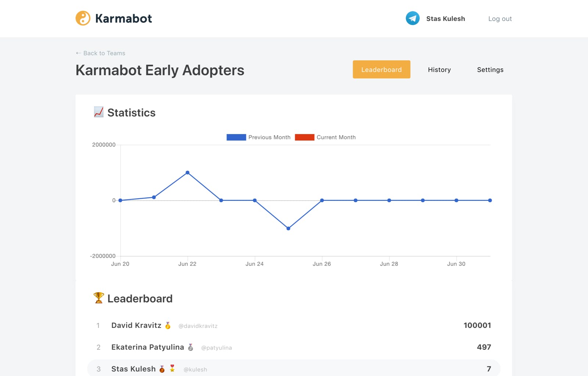Select Stas Kulesh name in leaderboard row

[x=133, y=369]
